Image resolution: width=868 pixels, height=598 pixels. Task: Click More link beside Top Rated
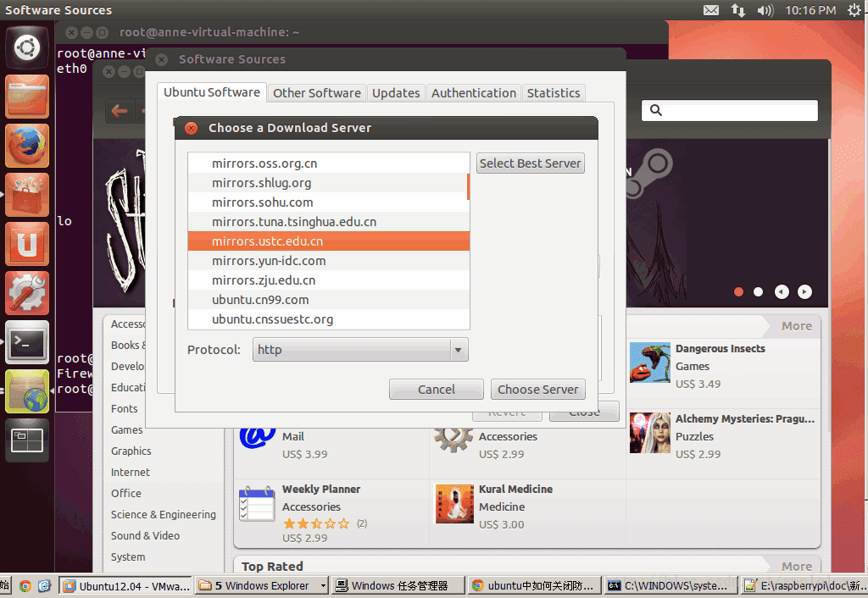797,567
